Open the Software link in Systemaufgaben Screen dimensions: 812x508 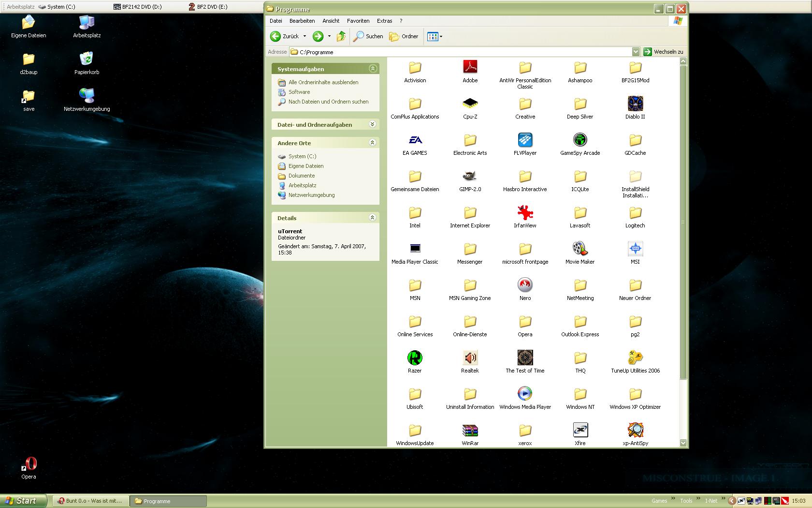[x=299, y=92]
